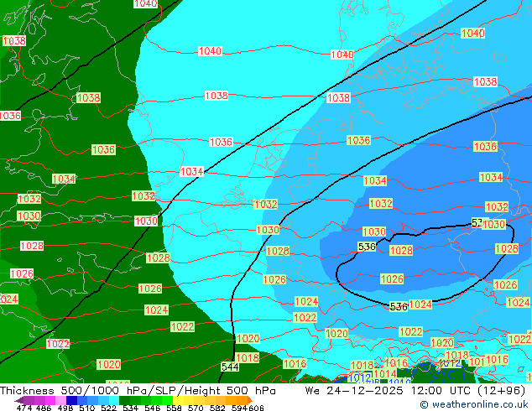
Task: Click the legend value 534
Action: pos(130,408)
